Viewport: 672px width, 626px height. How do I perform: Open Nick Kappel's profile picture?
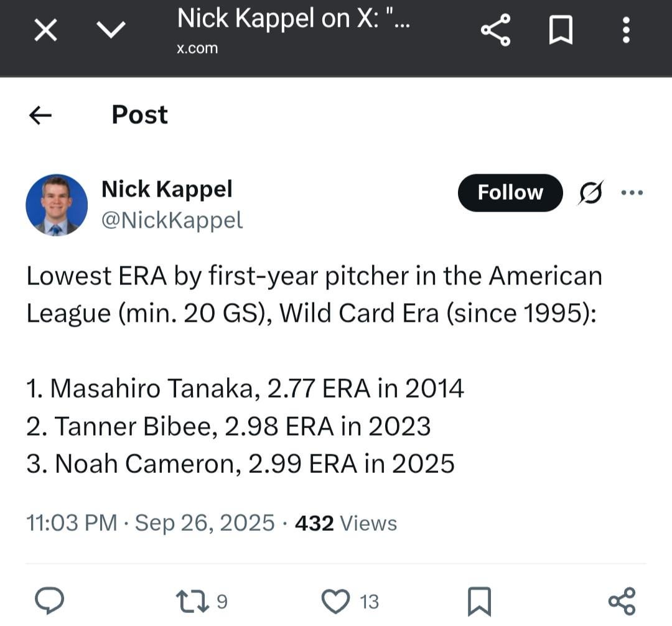click(x=57, y=205)
